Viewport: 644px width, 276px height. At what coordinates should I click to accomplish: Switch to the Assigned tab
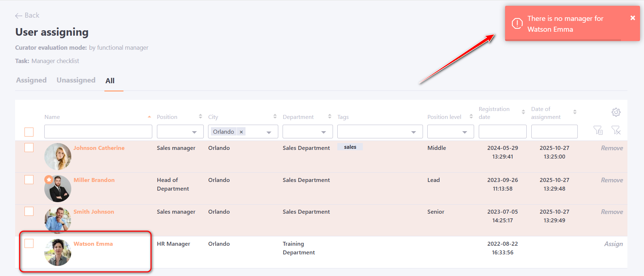31,80
